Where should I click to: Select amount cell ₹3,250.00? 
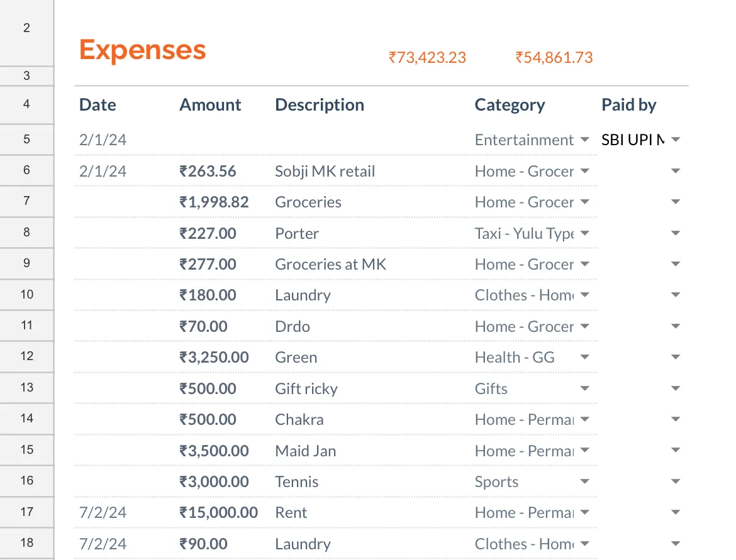(214, 358)
